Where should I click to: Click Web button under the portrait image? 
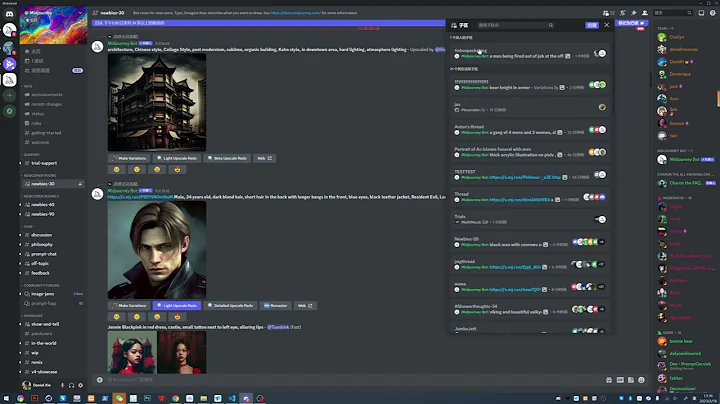(x=305, y=305)
